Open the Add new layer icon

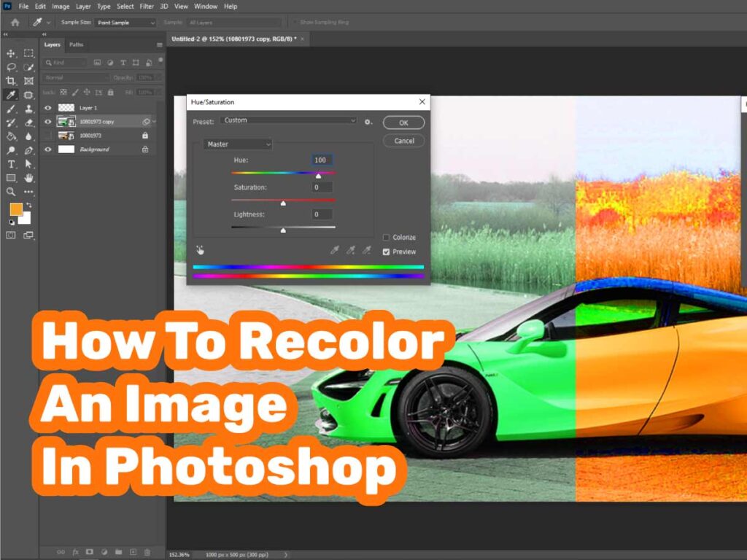[133, 552]
